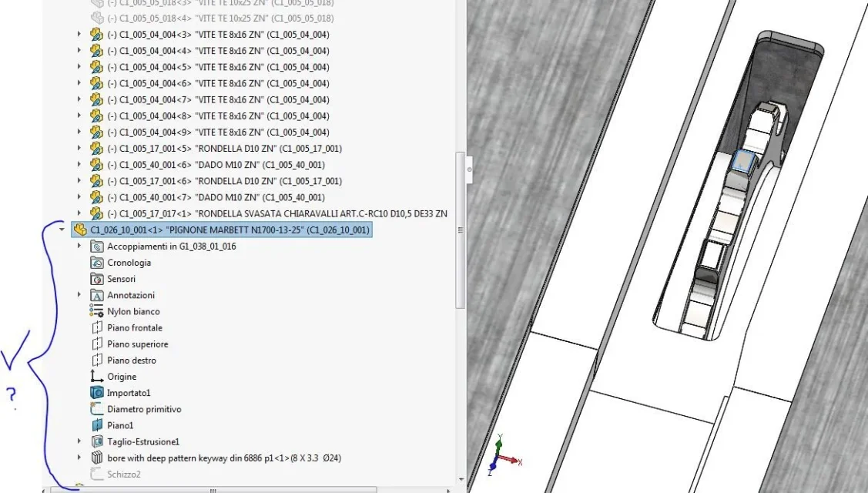Select Piano superiore in feature tree

coord(137,344)
